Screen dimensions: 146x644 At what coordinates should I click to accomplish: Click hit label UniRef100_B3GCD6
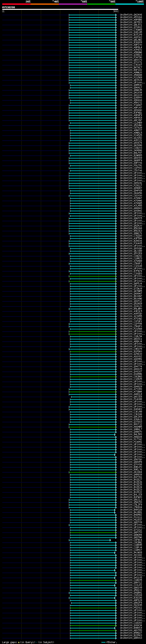coord(131,597)
